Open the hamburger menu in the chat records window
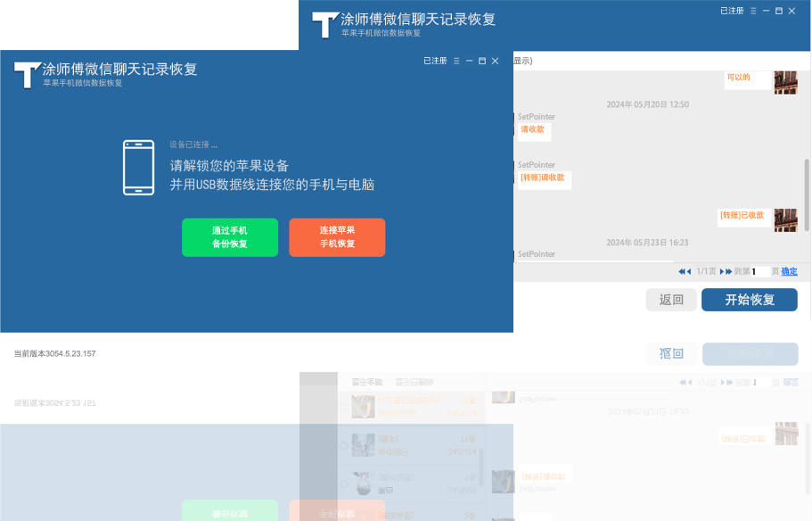This screenshot has width=812, height=521. pos(753,11)
